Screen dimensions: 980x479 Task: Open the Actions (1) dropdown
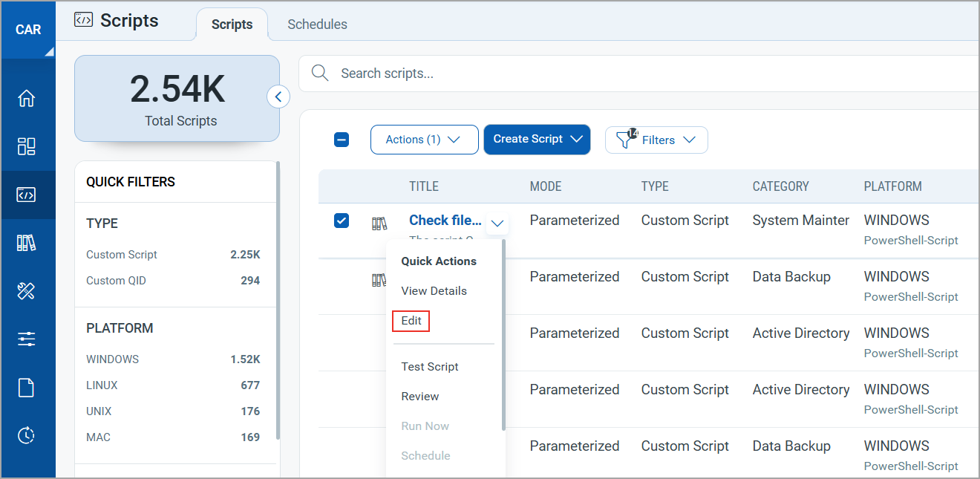424,140
